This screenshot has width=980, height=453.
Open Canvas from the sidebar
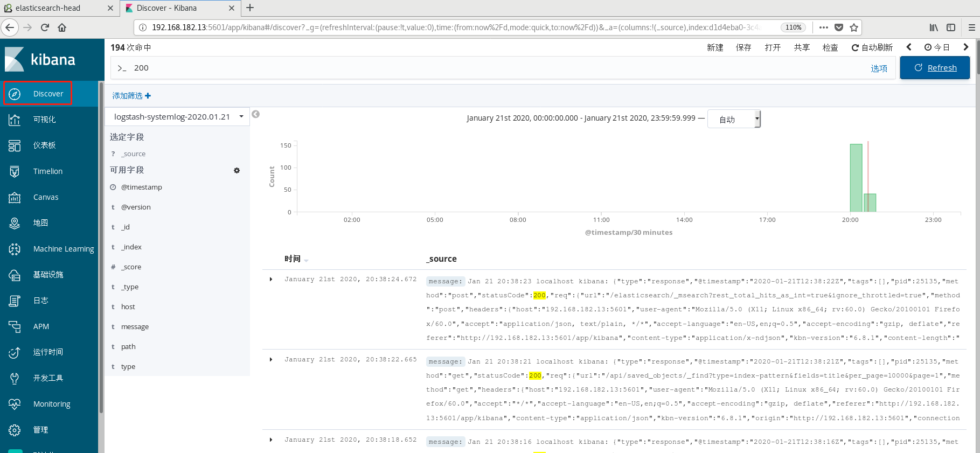(46, 197)
